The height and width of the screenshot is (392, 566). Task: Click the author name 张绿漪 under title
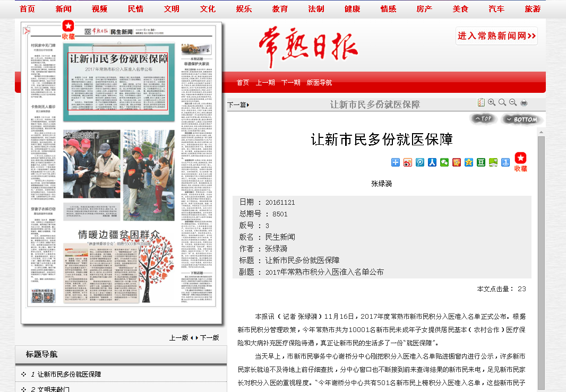click(x=382, y=184)
